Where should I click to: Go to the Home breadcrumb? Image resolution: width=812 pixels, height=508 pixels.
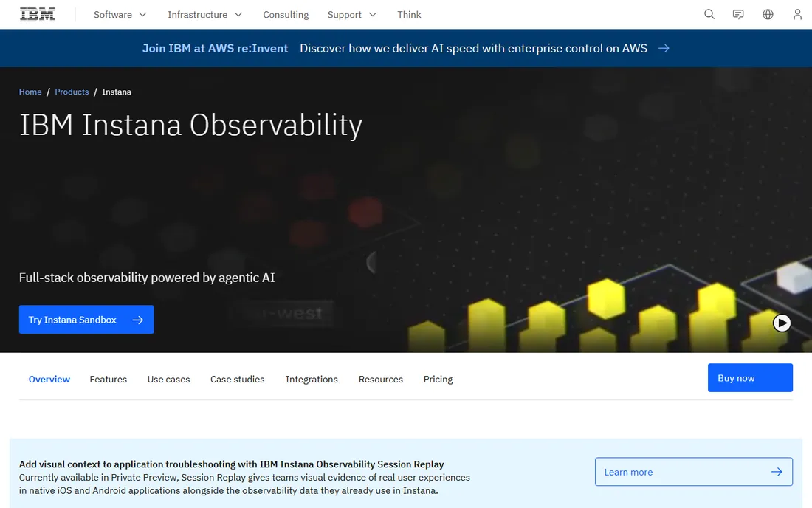30,92
